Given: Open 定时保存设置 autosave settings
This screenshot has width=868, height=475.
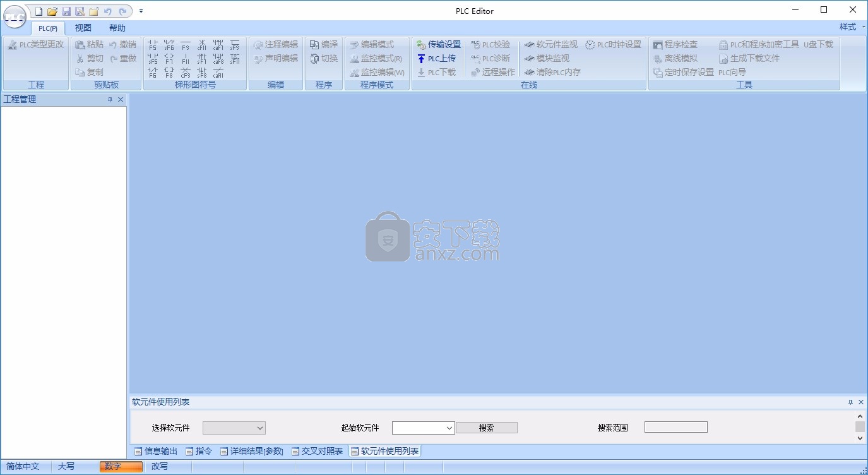Looking at the screenshot, I should pos(683,72).
